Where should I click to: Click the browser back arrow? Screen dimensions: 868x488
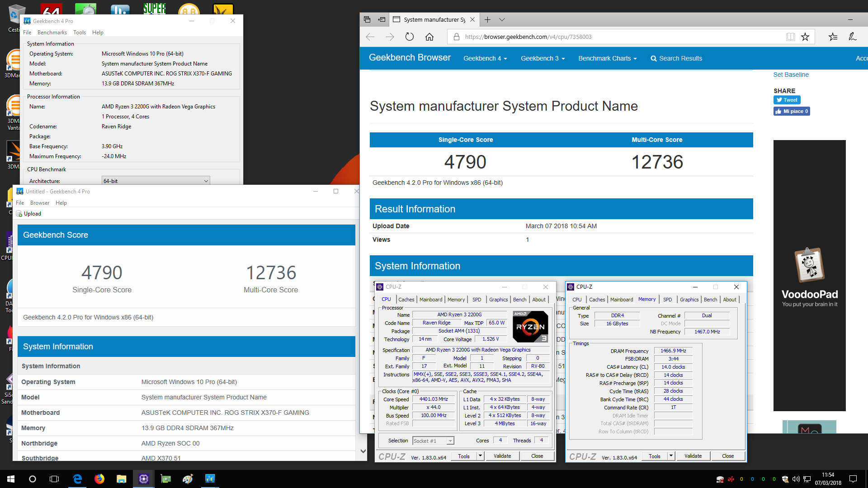pos(370,37)
